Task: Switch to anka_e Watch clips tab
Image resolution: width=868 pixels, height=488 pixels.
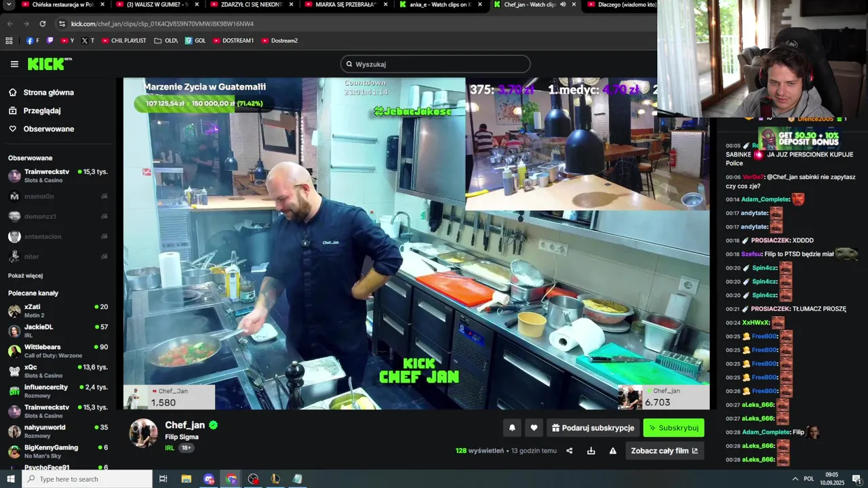Action: pyautogui.click(x=439, y=5)
